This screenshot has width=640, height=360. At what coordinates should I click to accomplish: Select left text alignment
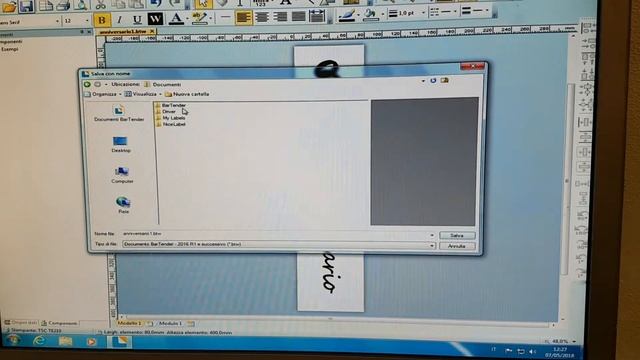tap(243, 17)
